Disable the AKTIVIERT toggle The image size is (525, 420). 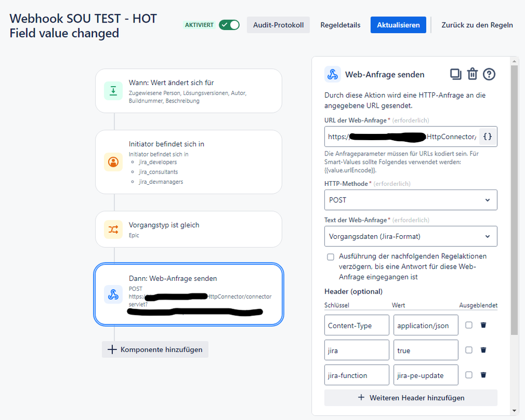pyautogui.click(x=230, y=25)
